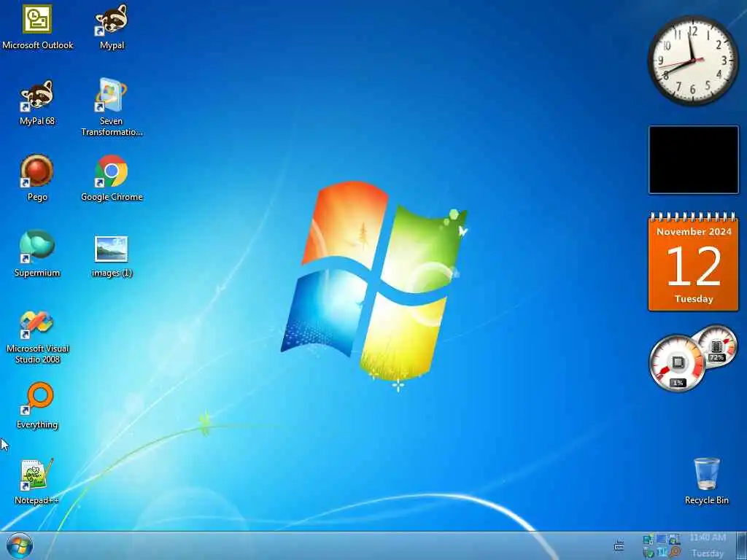Click the green checkmark shield tray icon
Viewport: 747px width, 560px height.
click(x=649, y=553)
